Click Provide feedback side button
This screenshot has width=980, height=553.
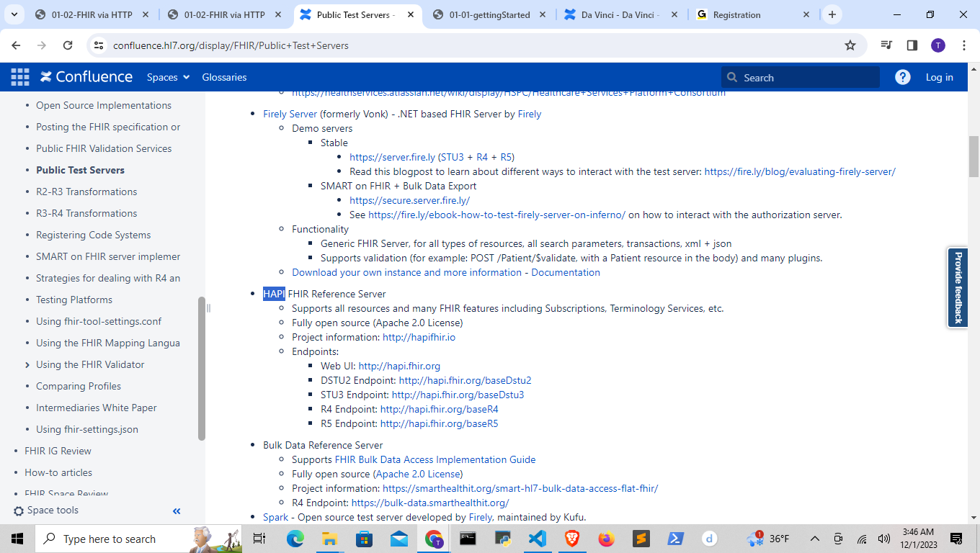tap(958, 287)
